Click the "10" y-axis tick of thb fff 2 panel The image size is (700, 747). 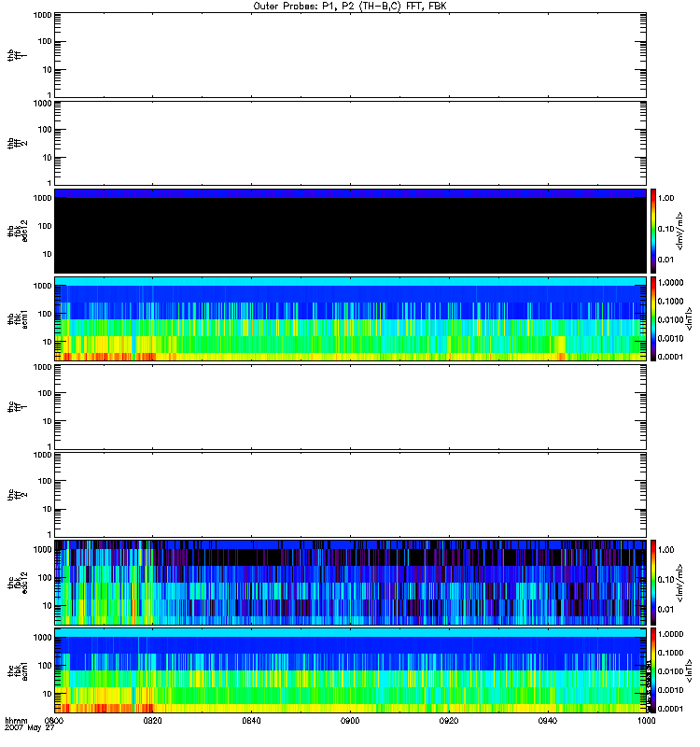point(48,158)
